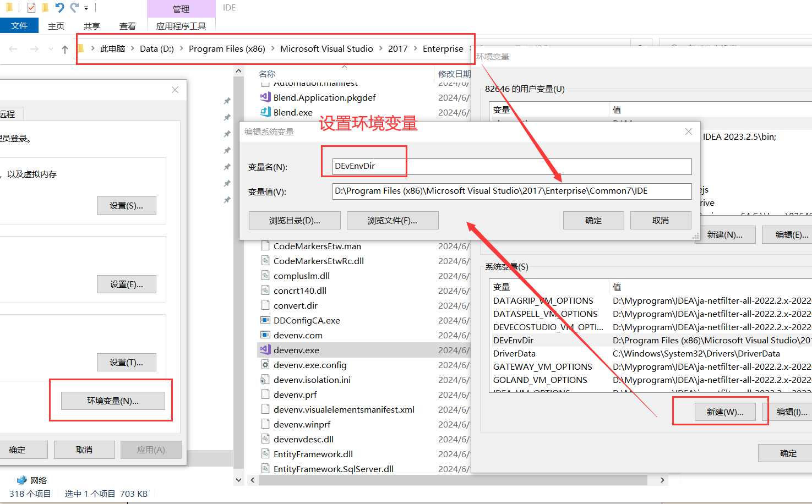Click the Blend.exe file icon
Image resolution: width=812 pixels, height=504 pixels.
[x=265, y=112]
